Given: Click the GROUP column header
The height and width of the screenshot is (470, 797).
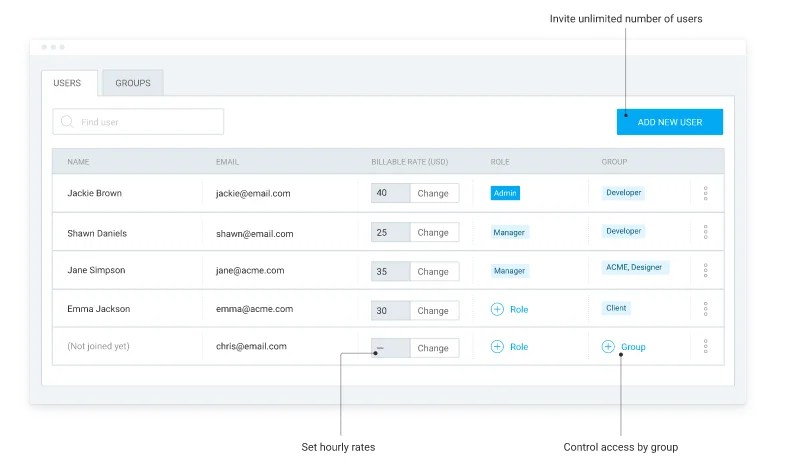Looking at the screenshot, I should pos(614,162).
